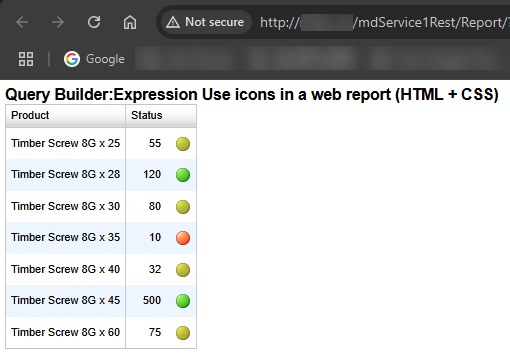Screen dimensions: 510x363
Task: Select the yellow status icon for Timber Screw 8G x 60
Action: [x=183, y=333]
